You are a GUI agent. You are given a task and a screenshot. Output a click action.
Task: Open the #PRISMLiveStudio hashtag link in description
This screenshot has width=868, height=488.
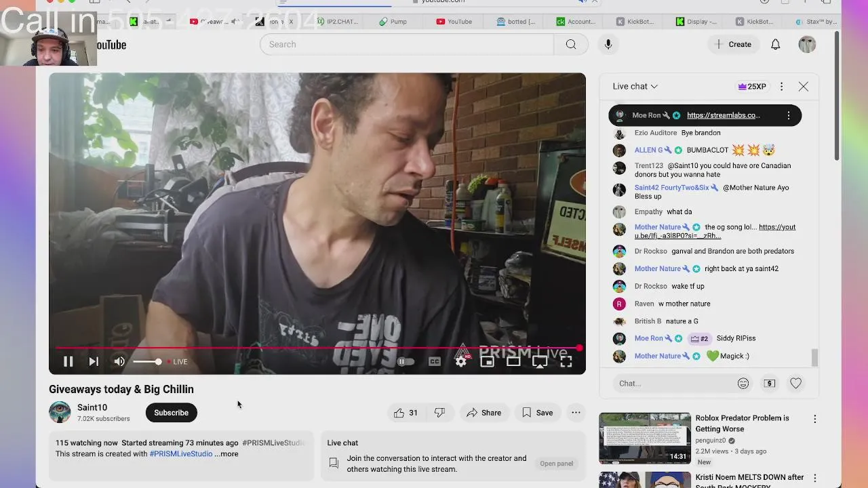(x=181, y=454)
